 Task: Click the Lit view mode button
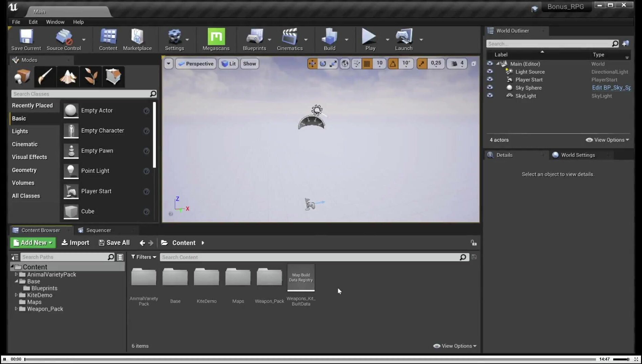[x=228, y=64]
